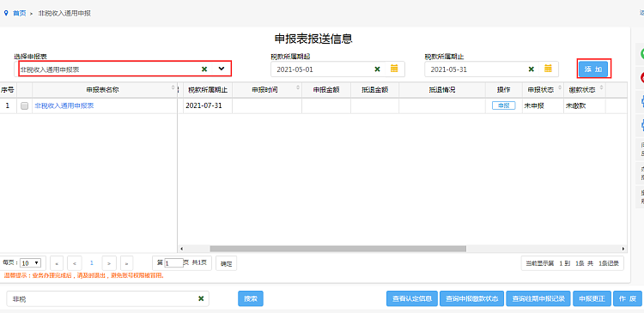Image resolution: width=644 pixels, height=313 pixels.
Task: Click the 申报更正 button
Action: 592,299
